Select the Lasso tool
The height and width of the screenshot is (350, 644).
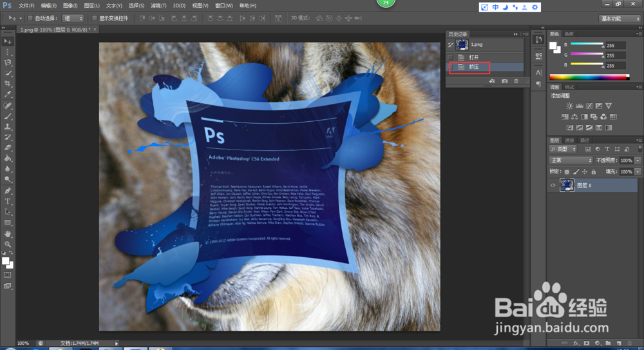pyautogui.click(x=7, y=63)
